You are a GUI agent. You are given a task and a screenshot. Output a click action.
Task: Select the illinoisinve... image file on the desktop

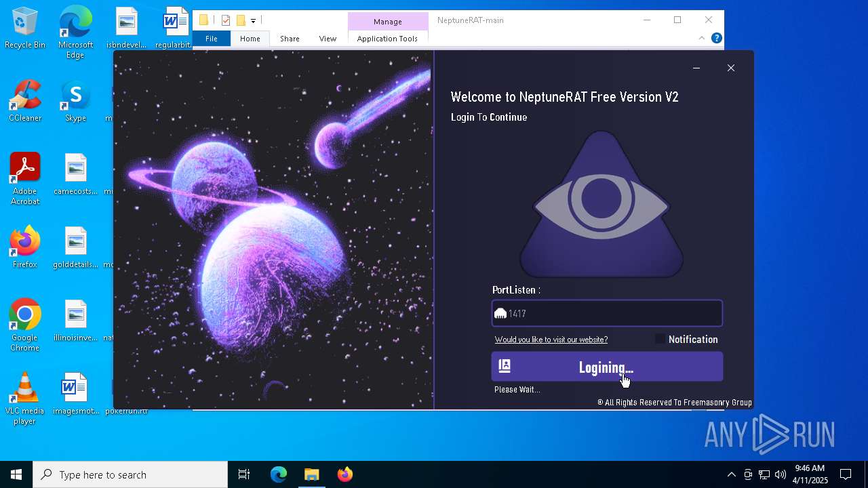(x=75, y=321)
